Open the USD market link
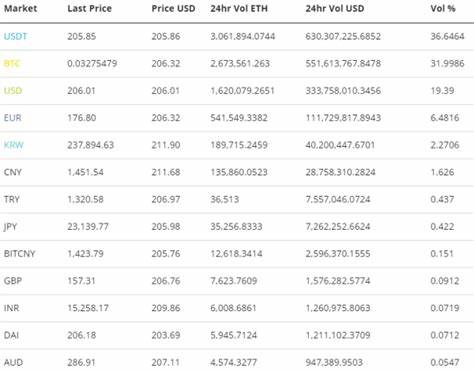Image resolution: width=474 pixels, height=372 pixels. pyautogui.click(x=13, y=91)
